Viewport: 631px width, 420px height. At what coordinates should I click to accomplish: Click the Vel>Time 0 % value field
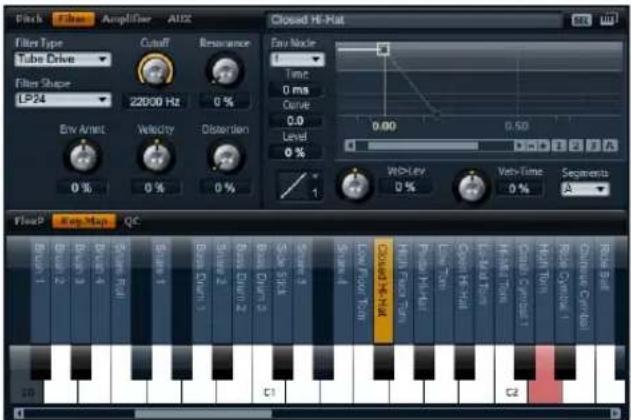519,188
